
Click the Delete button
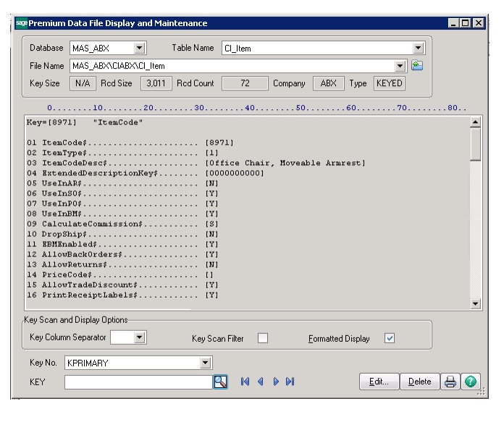pyautogui.click(x=419, y=382)
